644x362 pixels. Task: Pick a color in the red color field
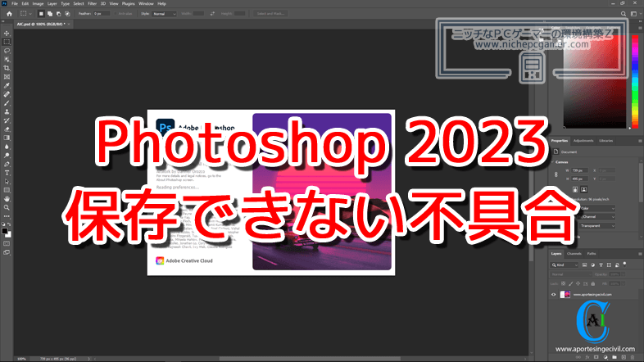(x=595, y=82)
